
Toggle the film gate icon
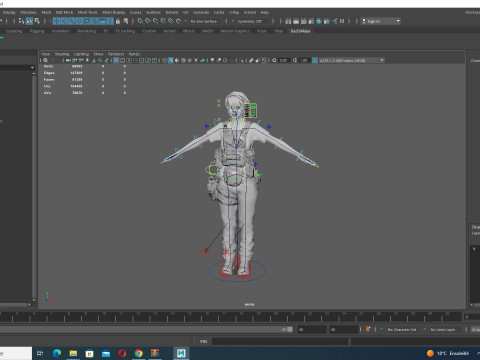click(x=122, y=60)
